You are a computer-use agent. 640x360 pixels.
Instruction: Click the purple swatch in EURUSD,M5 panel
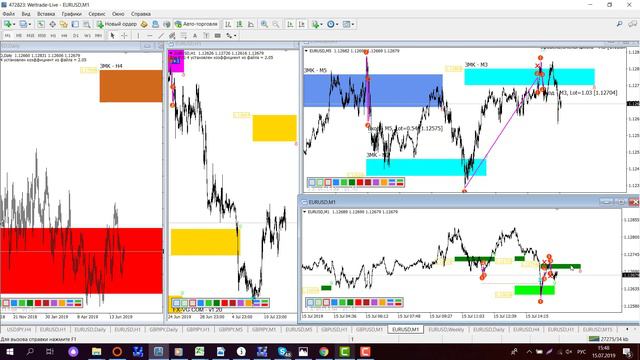click(x=376, y=182)
